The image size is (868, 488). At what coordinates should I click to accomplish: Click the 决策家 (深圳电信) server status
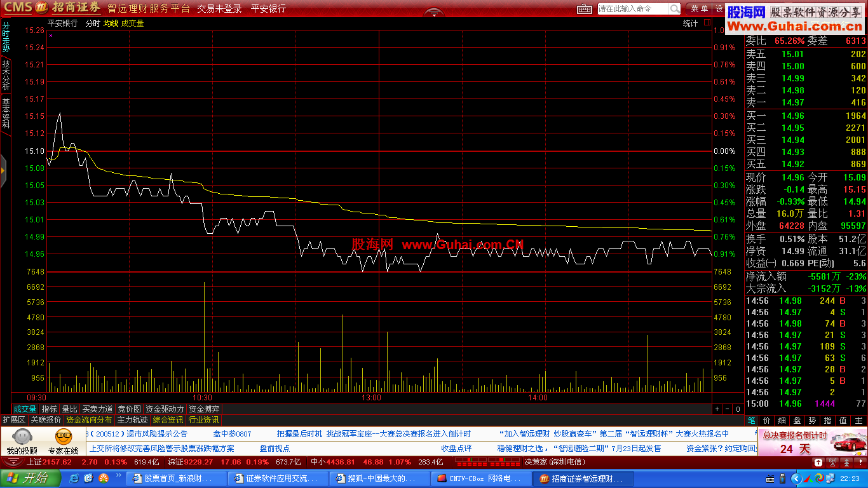(x=555, y=462)
